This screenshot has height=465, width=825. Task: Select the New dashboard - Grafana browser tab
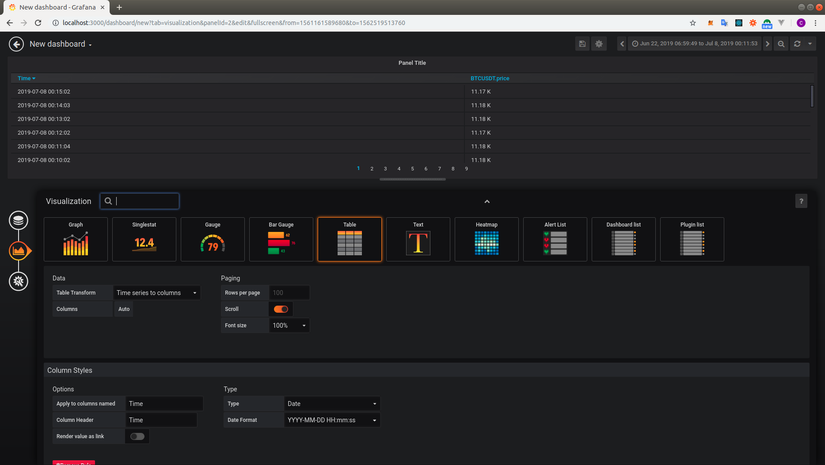[57, 7]
